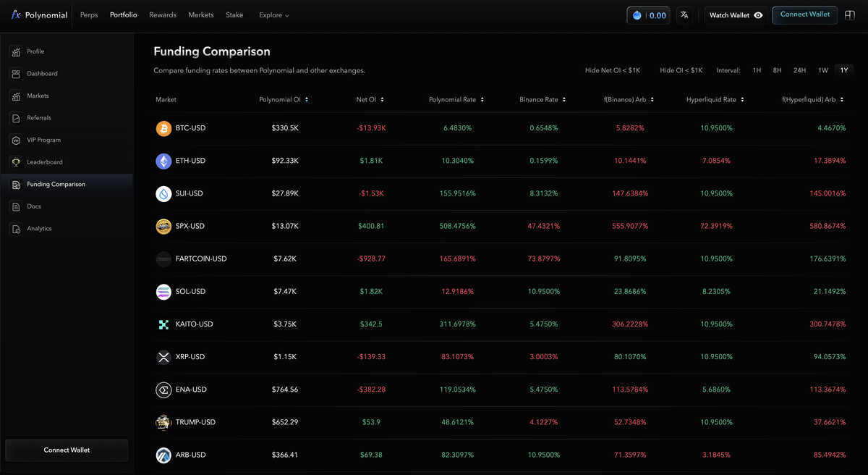Click the BTC-USD market name

point(190,128)
